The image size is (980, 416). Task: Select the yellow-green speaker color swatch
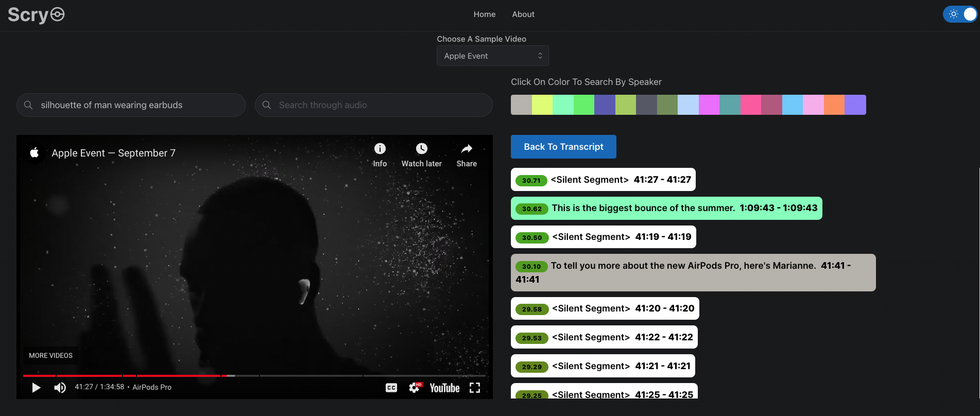click(542, 105)
